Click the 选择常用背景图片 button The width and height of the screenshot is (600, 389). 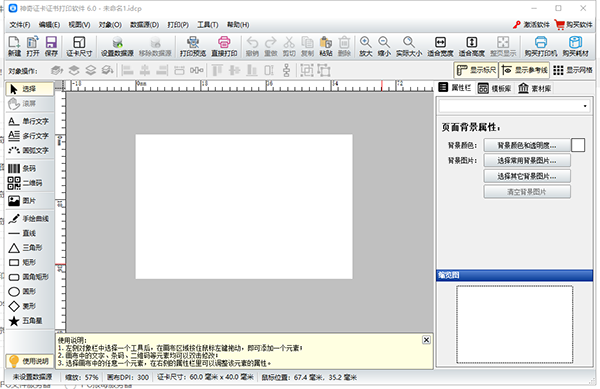527,161
